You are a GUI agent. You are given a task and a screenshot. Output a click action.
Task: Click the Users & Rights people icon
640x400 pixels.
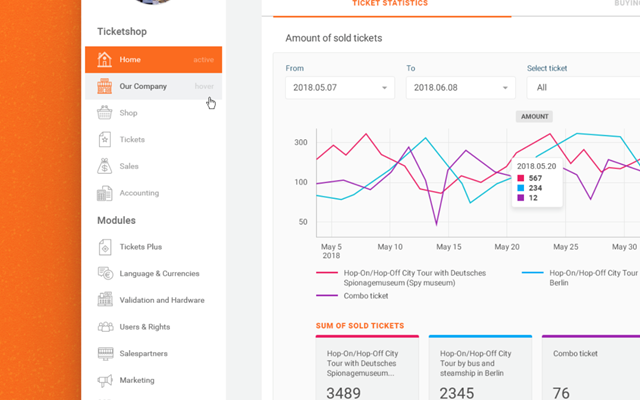coord(105,327)
